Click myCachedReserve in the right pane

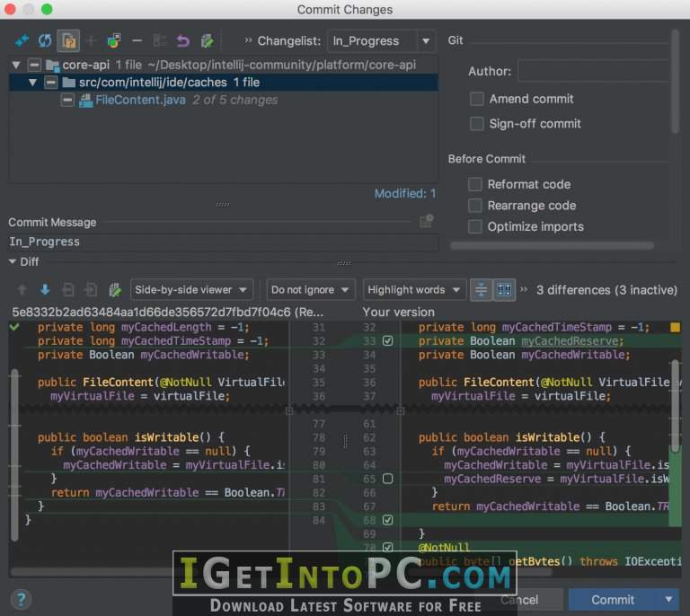click(570, 340)
